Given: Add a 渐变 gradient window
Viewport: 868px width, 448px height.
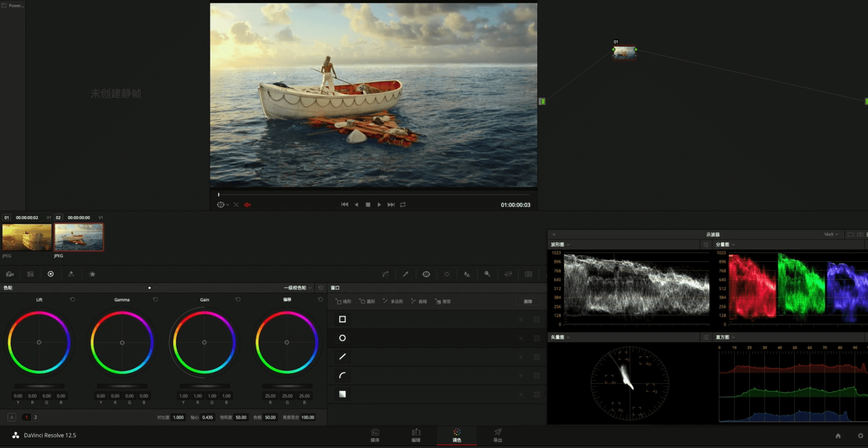Looking at the screenshot, I should (x=443, y=301).
